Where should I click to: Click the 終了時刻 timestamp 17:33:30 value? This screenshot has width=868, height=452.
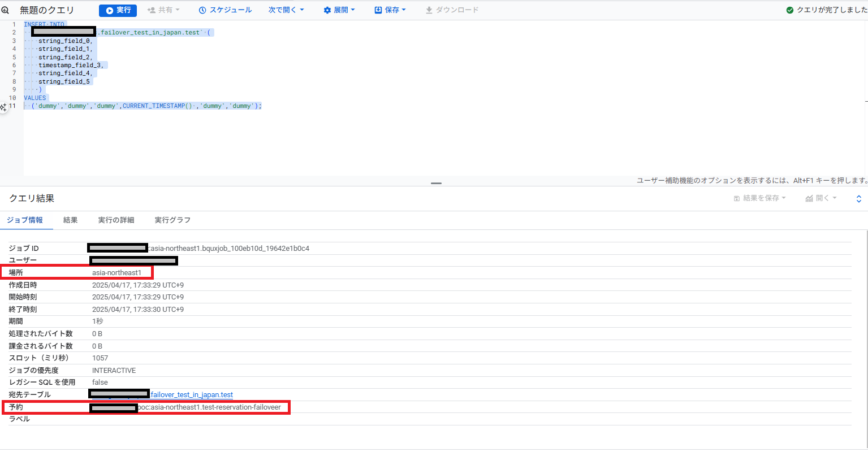pos(138,310)
